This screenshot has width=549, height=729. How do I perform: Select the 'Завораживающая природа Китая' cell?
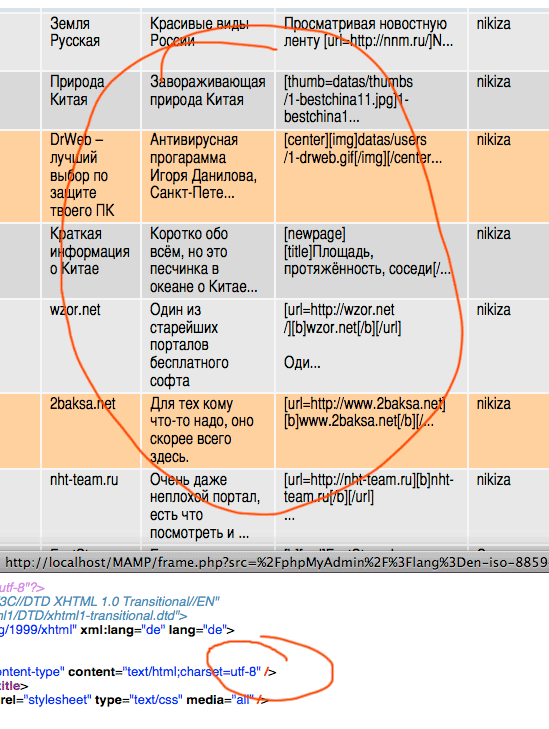click(x=208, y=100)
